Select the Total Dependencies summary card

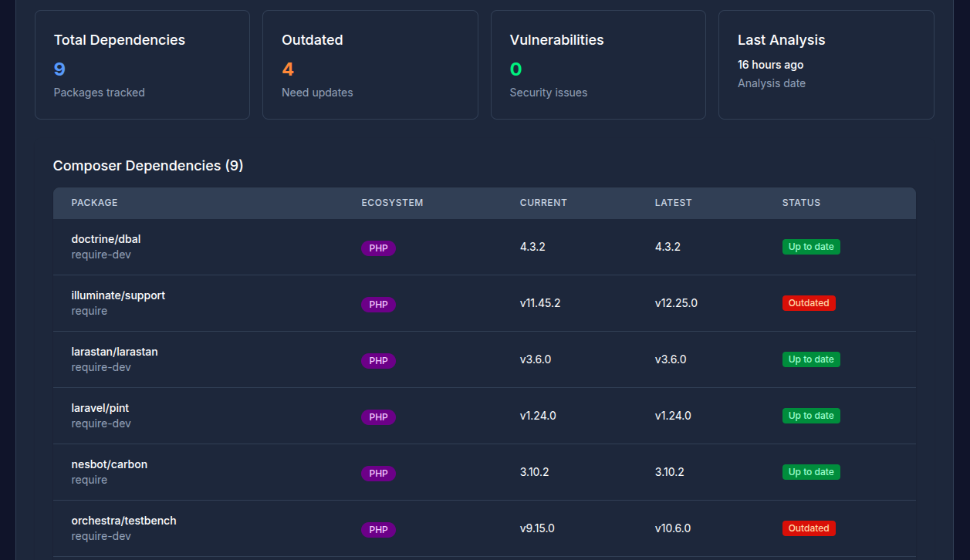[142, 65]
